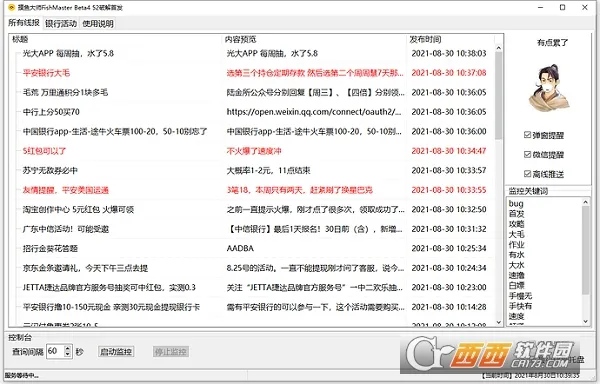Viewport: 600px width, 384px height.
Task: Select the row 京东金条邀请礼
Action: 254,268
